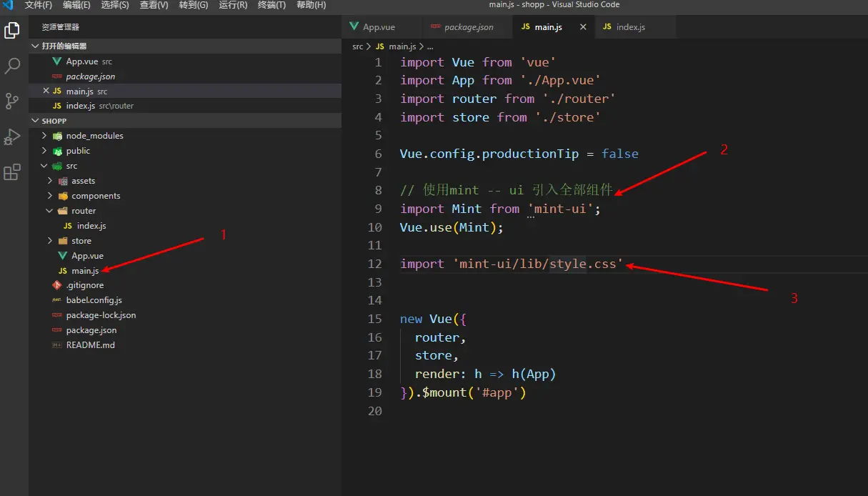868x496 pixels.
Task: Open the Extensions activity bar icon
Action: (x=12, y=172)
